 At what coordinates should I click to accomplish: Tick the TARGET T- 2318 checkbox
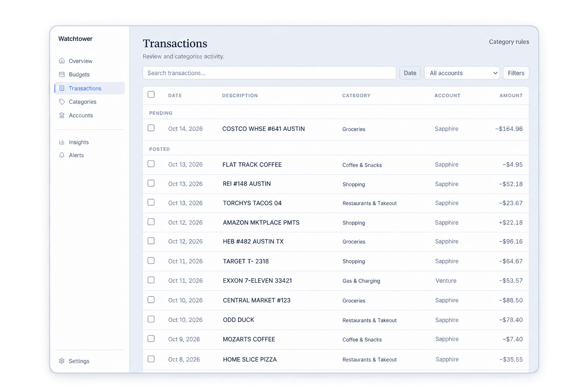[x=151, y=261]
